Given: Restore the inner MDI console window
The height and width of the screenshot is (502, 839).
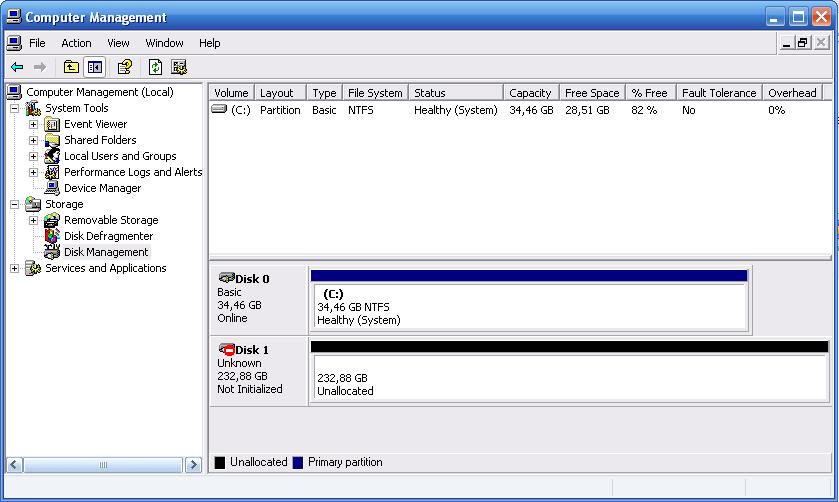Looking at the screenshot, I should 803,43.
